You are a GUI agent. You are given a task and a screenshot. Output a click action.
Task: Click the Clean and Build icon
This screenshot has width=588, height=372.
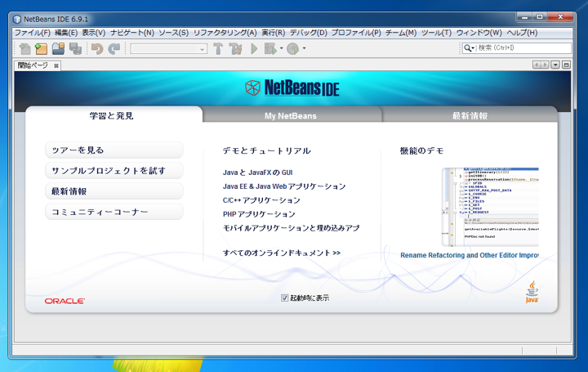pos(235,49)
